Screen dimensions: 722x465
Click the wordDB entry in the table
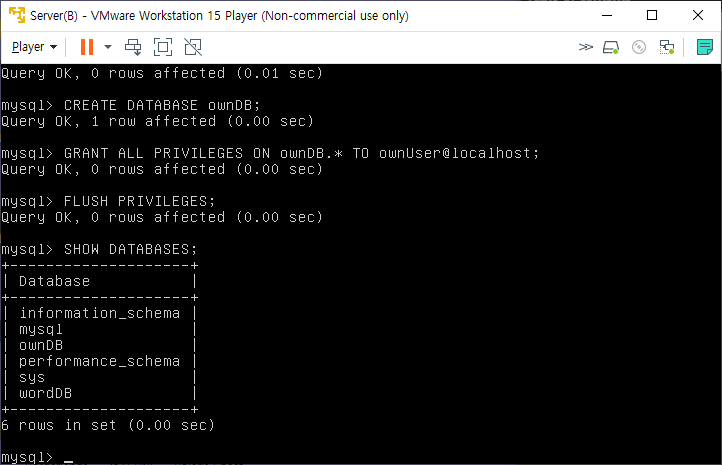point(46,393)
